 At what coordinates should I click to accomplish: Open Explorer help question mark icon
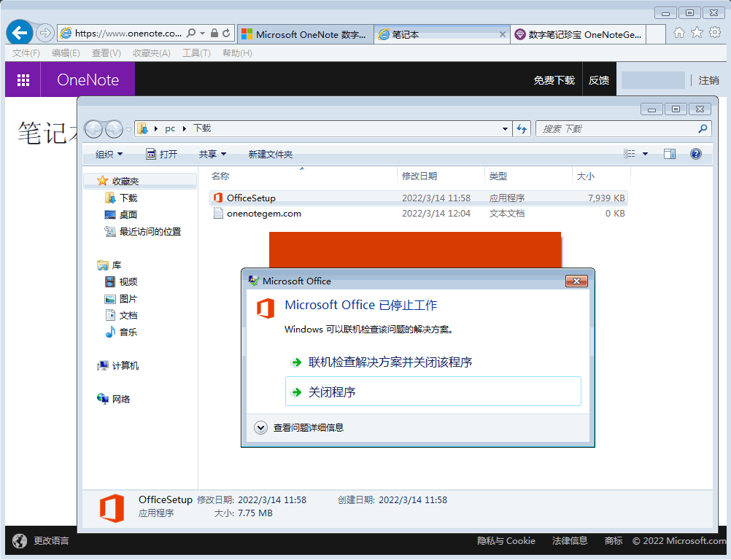tap(695, 154)
